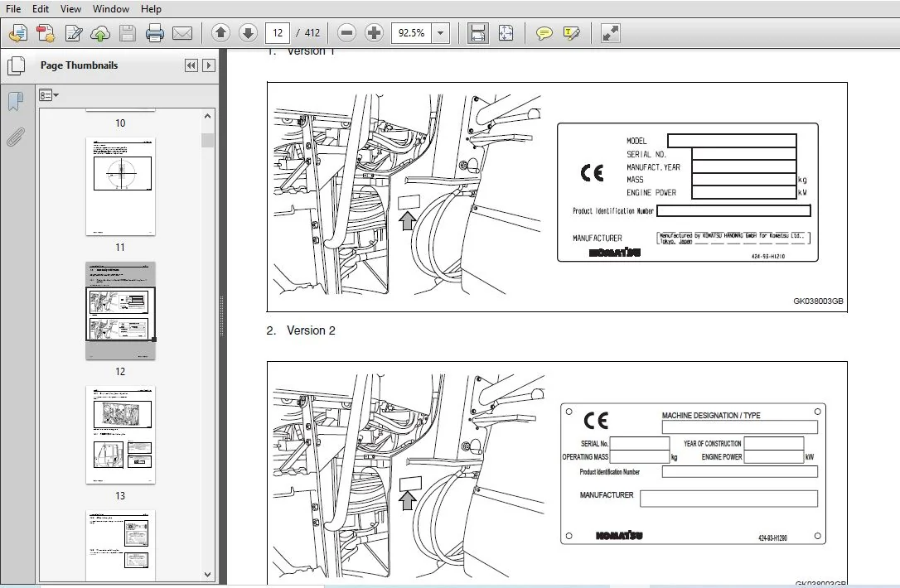Click the Create PDF icon
The height and width of the screenshot is (588, 900).
tap(46, 33)
